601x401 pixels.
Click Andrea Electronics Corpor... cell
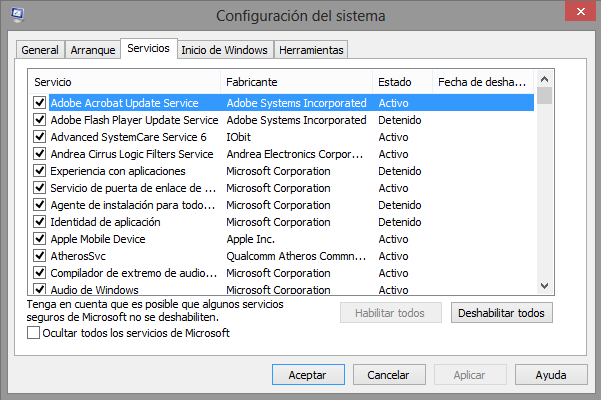(294, 154)
